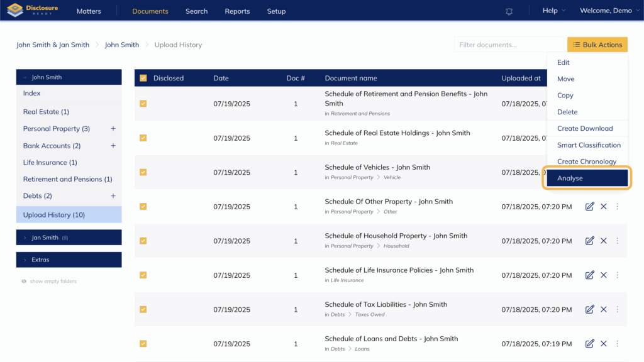
Task: Click X icon on Schedule of Loans and Debts
Action: pyautogui.click(x=603, y=343)
